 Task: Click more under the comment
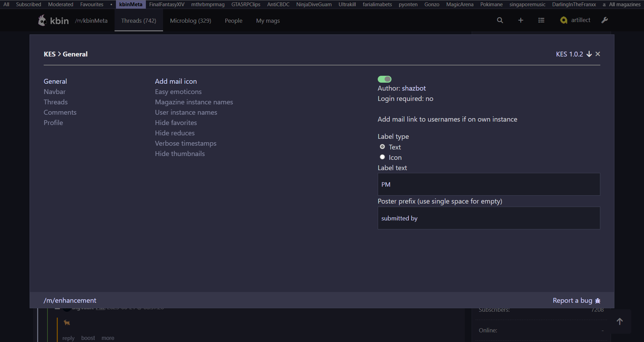(108, 338)
